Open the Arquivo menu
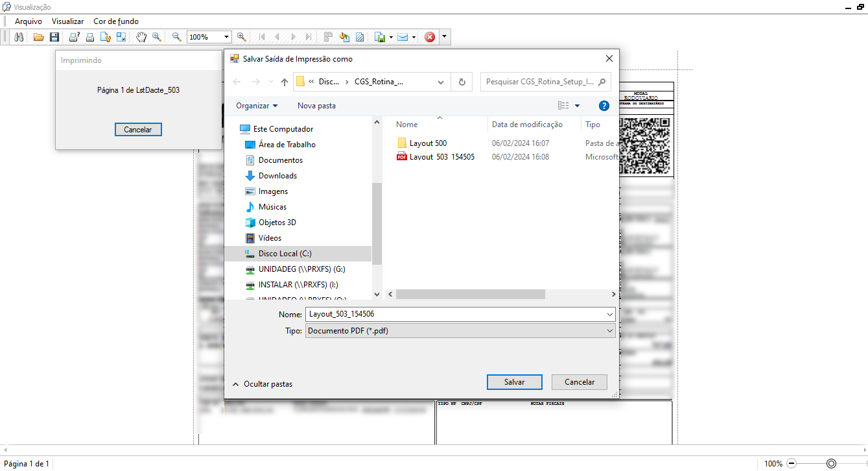The height and width of the screenshot is (471, 868). click(29, 21)
